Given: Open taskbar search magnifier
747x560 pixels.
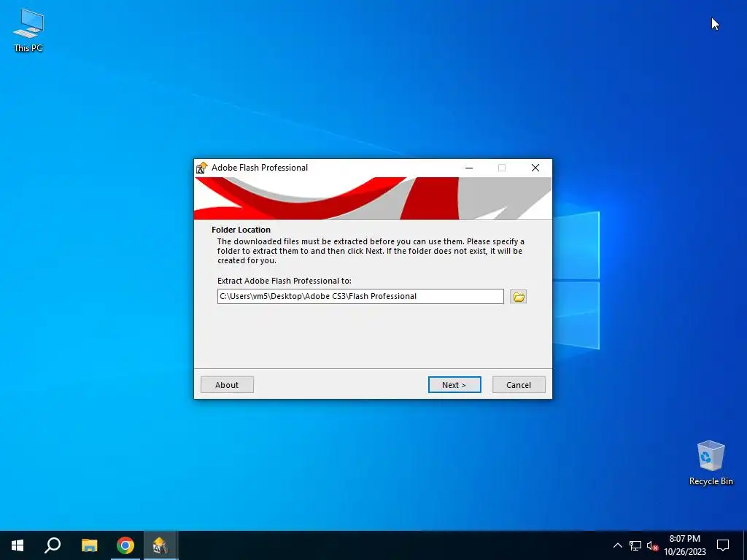Looking at the screenshot, I should [53, 545].
